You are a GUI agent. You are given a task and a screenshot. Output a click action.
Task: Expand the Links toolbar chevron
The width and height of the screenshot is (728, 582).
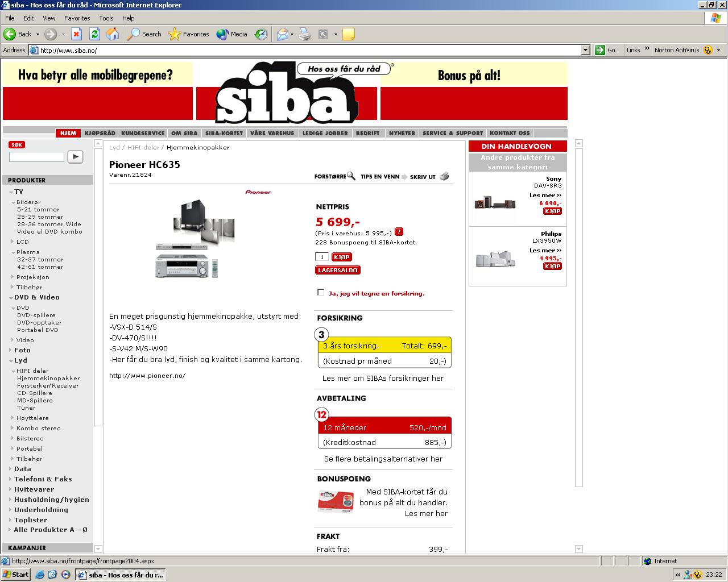click(647, 49)
